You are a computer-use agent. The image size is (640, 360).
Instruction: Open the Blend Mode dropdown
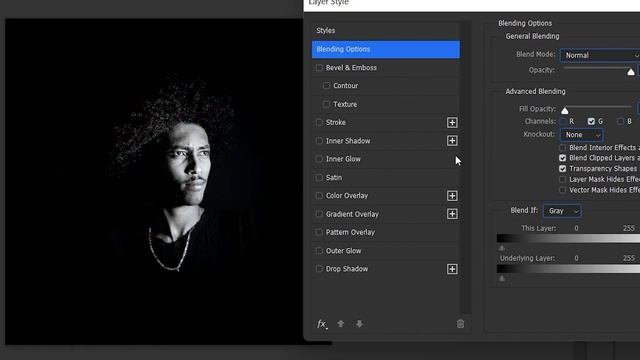click(x=600, y=55)
